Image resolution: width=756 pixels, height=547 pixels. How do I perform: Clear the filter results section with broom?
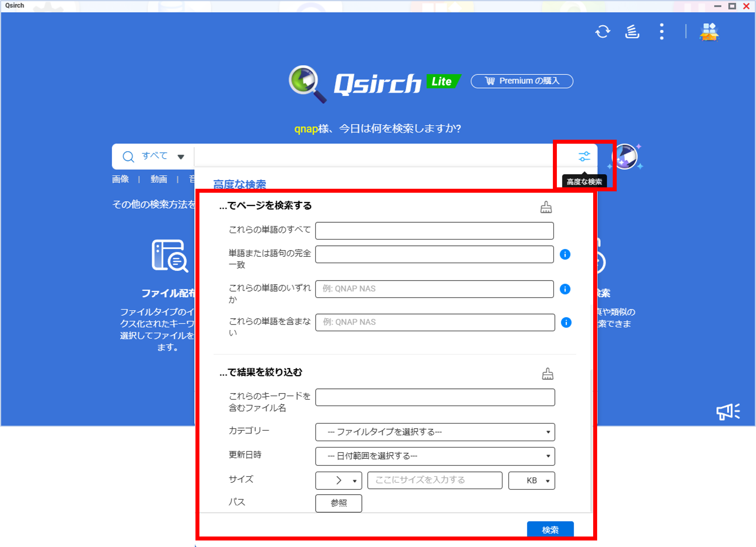tap(548, 374)
